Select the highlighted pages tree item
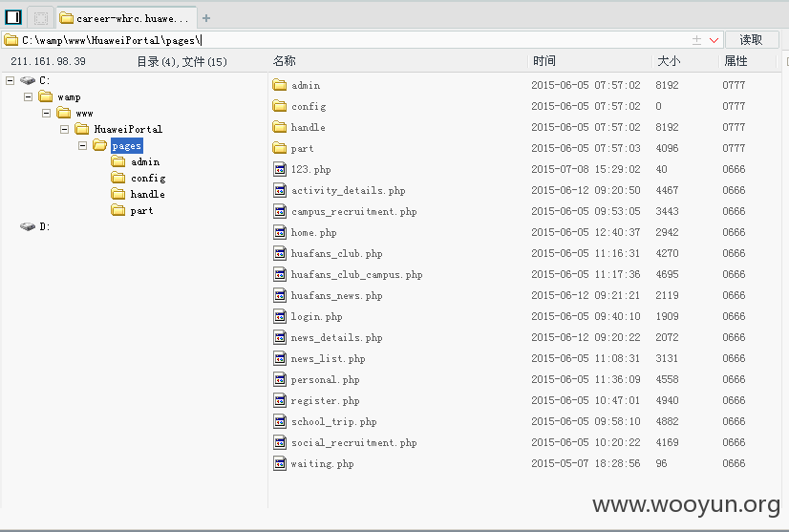 pyautogui.click(x=127, y=146)
